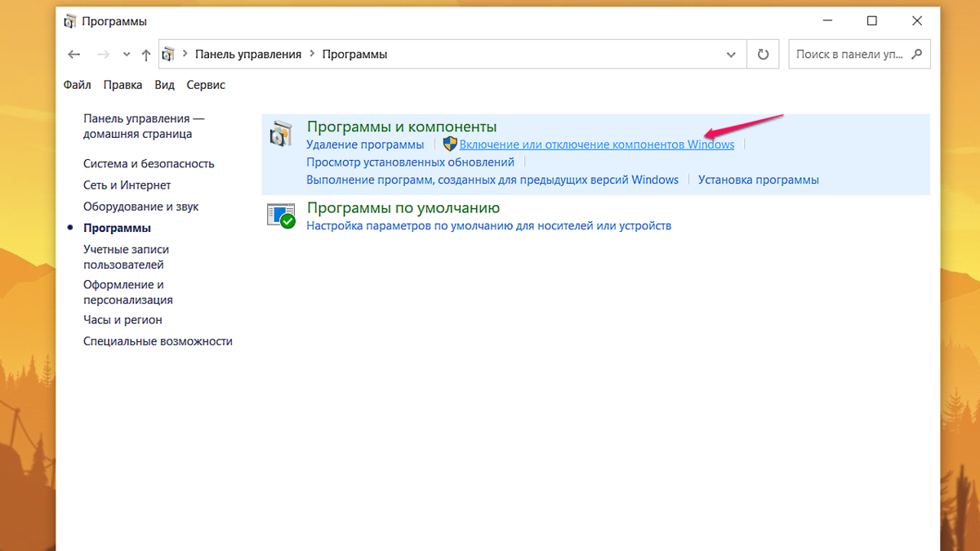Click the Программы и компоненты icon
Viewport: 980px width, 551px height.
[281, 134]
